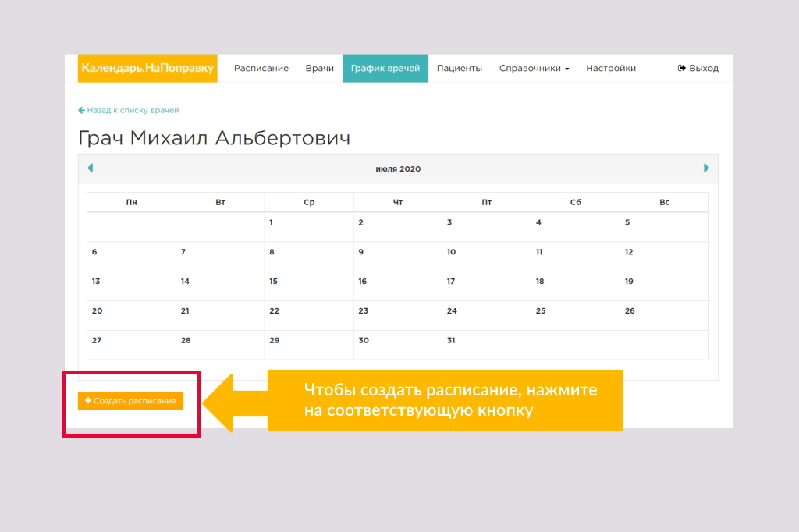Viewport: 799px width, 532px height.
Task: Select July 1 in the calendar
Action: (x=308, y=227)
